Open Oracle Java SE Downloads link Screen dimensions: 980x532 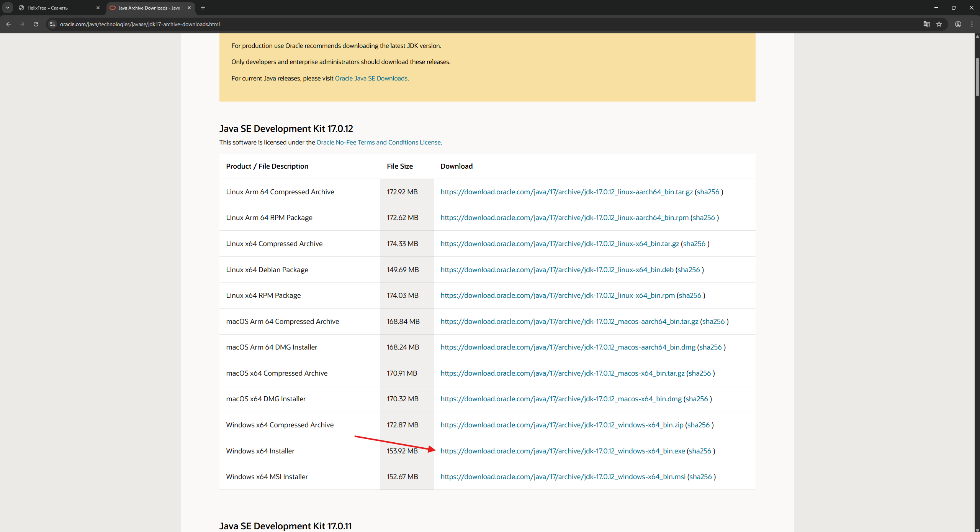pyautogui.click(x=371, y=78)
